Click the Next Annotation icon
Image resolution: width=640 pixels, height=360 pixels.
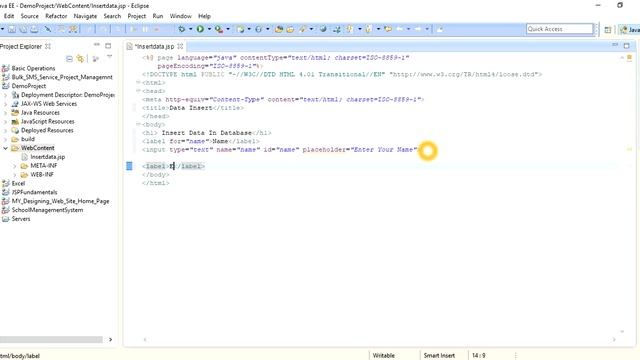click(x=349, y=29)
